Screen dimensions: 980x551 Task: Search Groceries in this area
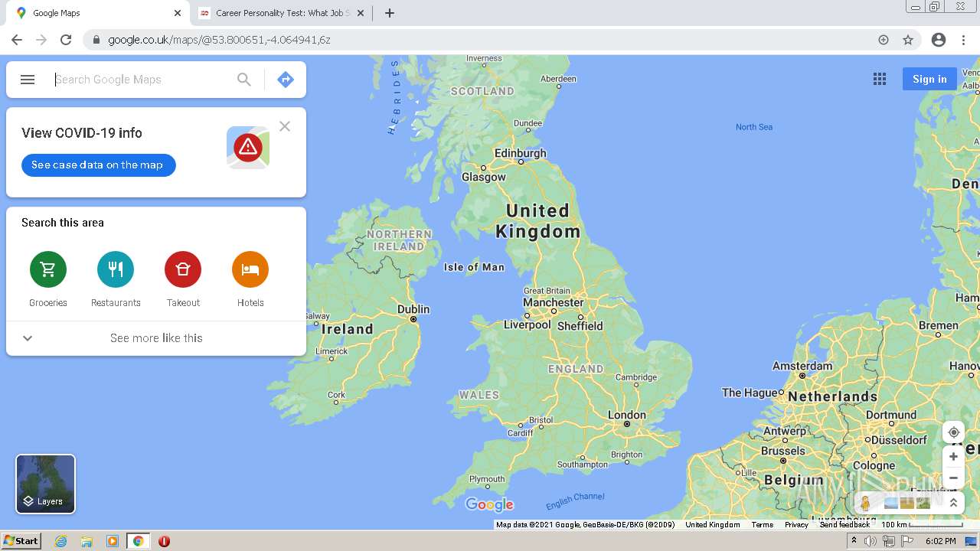[x=48, y=279]
